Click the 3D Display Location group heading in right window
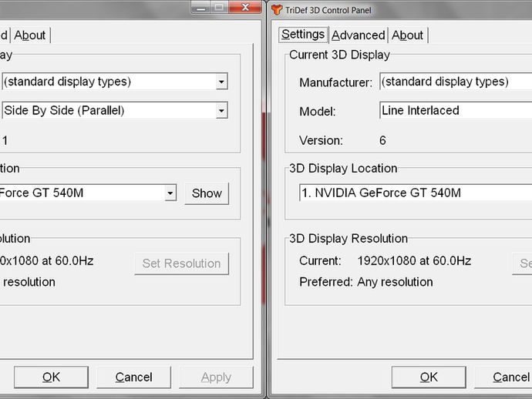The height and width of the screenshot is (399, 532). click(x=343, y=169)
